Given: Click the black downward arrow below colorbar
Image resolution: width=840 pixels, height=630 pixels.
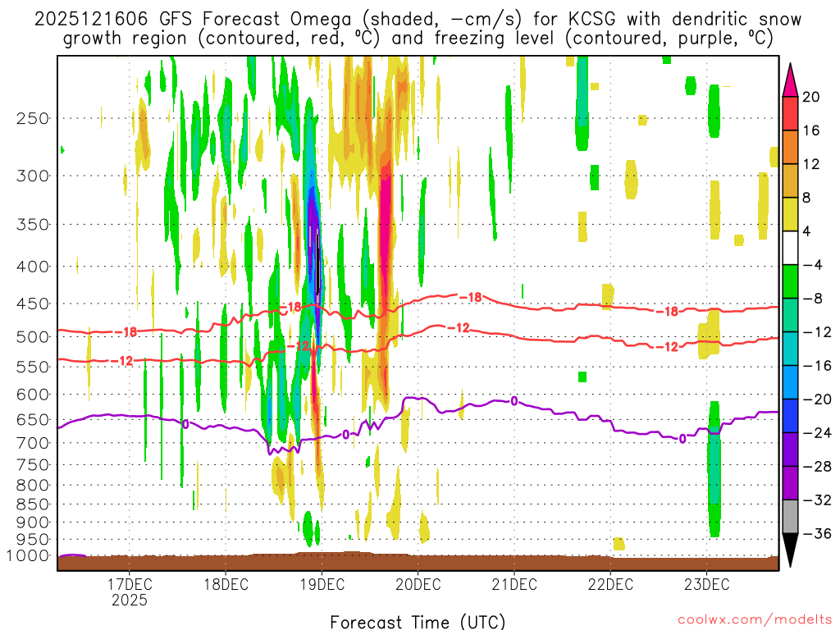Looking at the screenshot, I should tap(790, 550).
